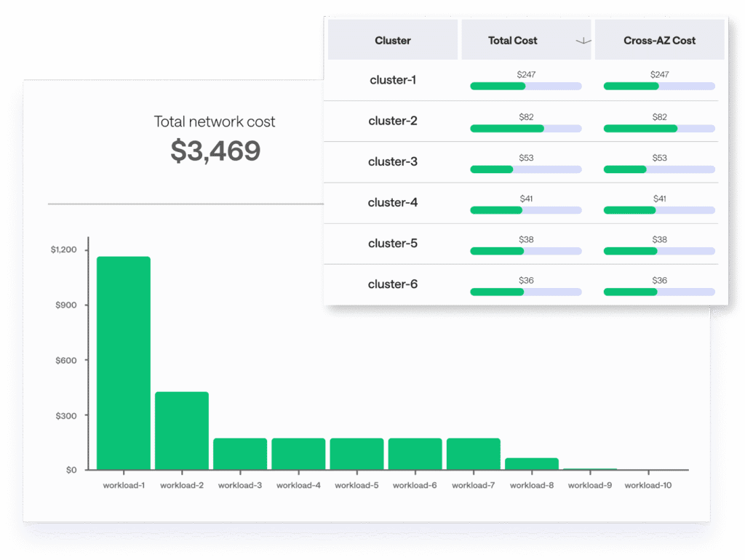Choose cluster-4 from the table
Viewport: 745px width, 560px height.
393,202
